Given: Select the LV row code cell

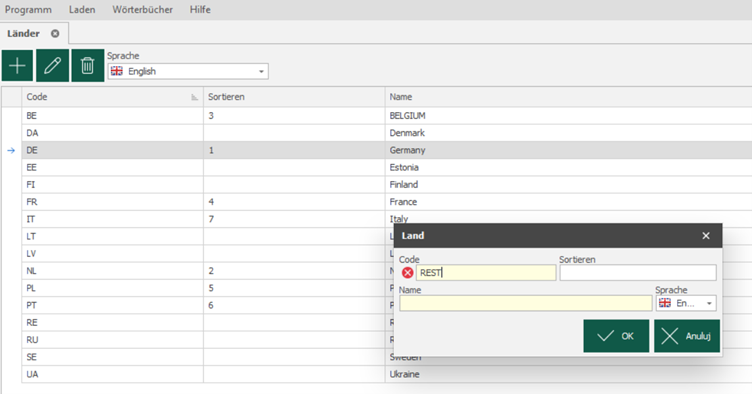Looking at the screenshot, I should [112, 254].
